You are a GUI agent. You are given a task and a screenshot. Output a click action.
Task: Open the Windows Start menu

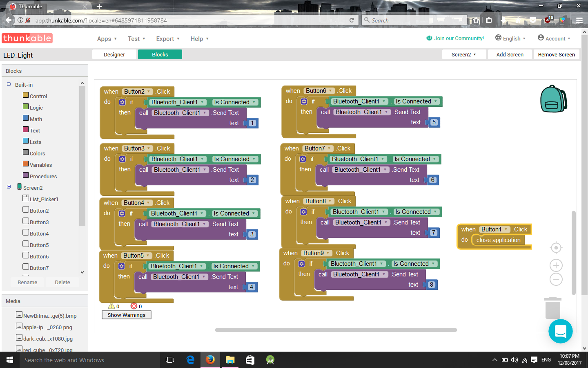point(10,360)
